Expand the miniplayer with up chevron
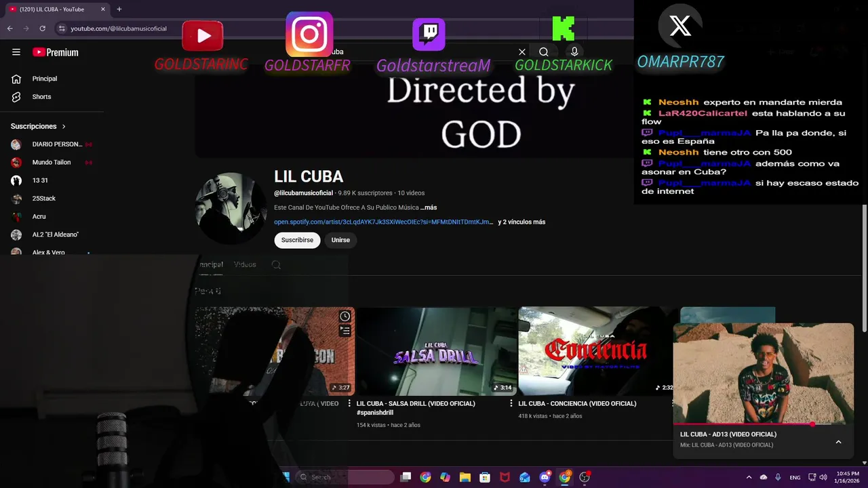868x488 pixels. pyautogui.click(x=838, y=442)
